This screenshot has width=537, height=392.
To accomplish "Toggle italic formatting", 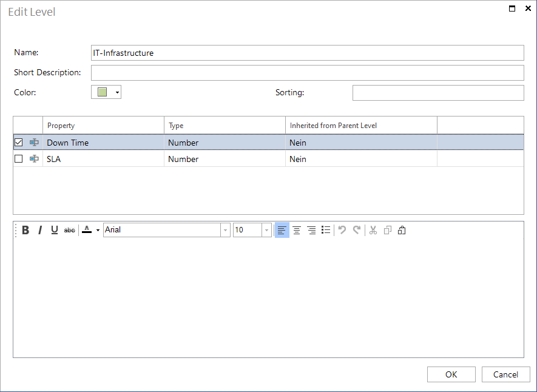I will click(40, 230).
